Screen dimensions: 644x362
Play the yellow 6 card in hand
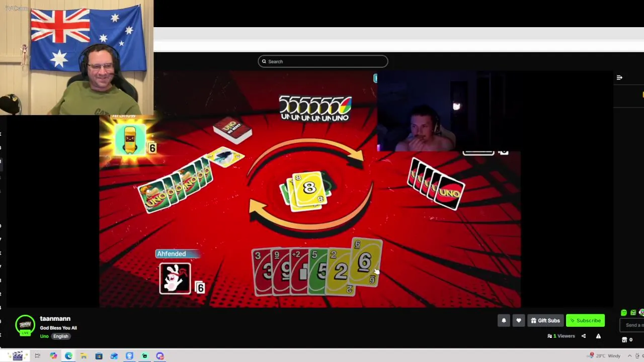point(366,263)
